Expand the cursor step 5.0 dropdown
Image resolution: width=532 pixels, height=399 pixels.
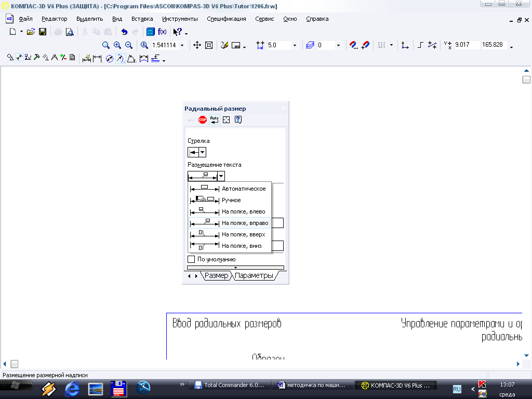pyautogui.click(x=295, y=45)
